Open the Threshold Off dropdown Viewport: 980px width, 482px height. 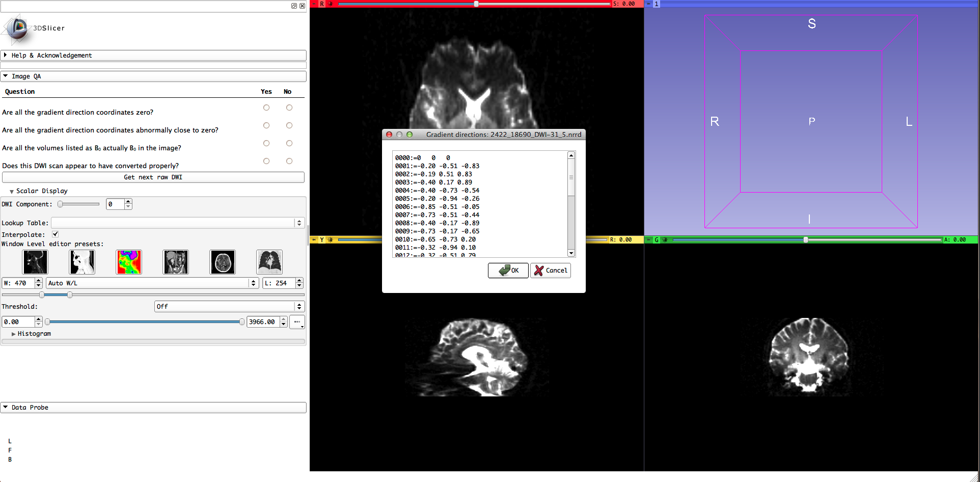229,307
